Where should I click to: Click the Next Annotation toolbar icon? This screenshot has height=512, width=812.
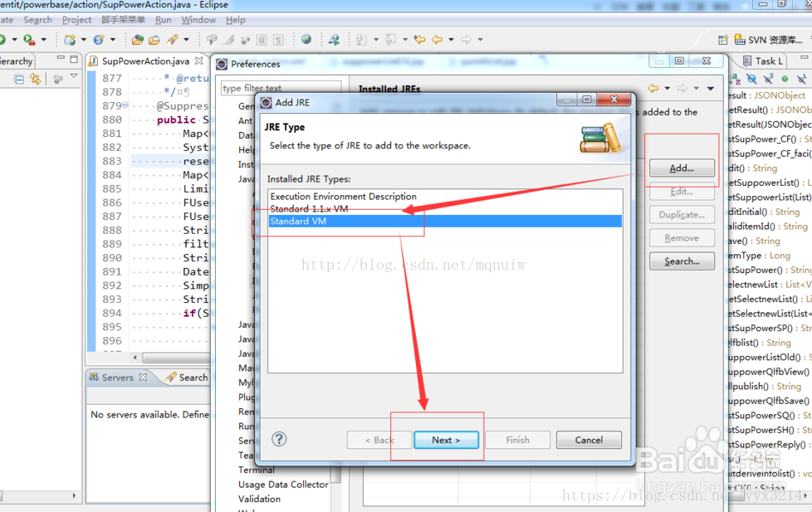point(361,39)
